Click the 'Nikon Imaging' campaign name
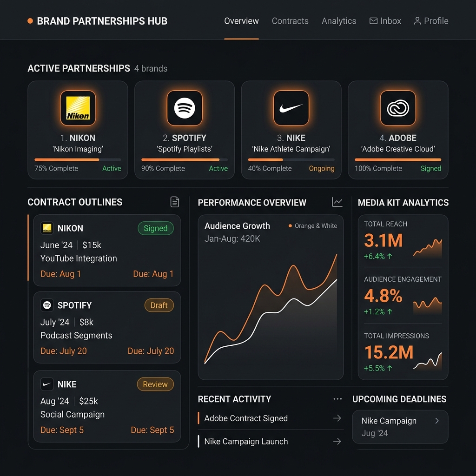This screenshot has width=476, height=476. [x=78, y=149]
